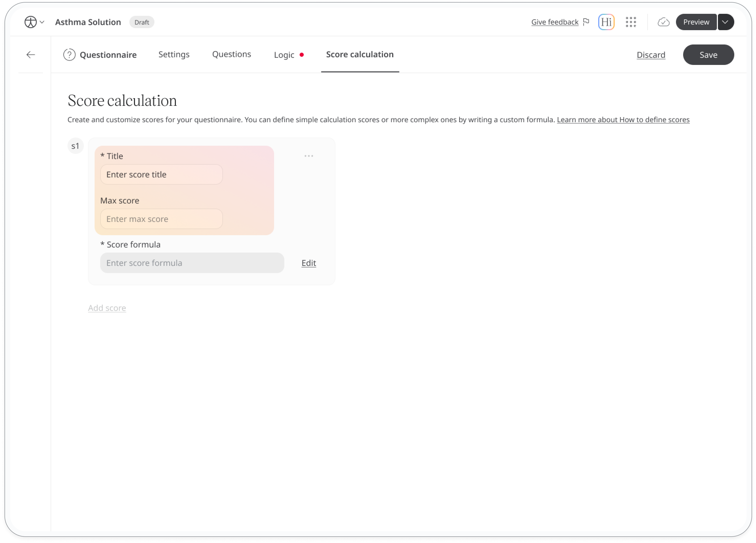This screenshot has height=543, width=756.
Task: Click the Edit link next to score formula
Action: [x=309, y=262]
